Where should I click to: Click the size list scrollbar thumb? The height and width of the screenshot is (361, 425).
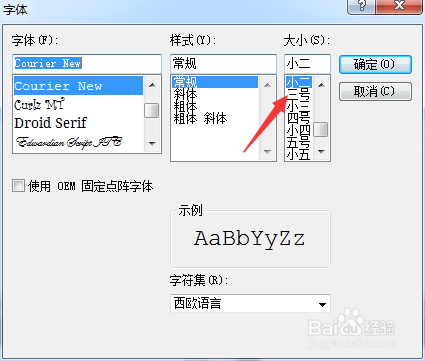(x=321, y=129)
